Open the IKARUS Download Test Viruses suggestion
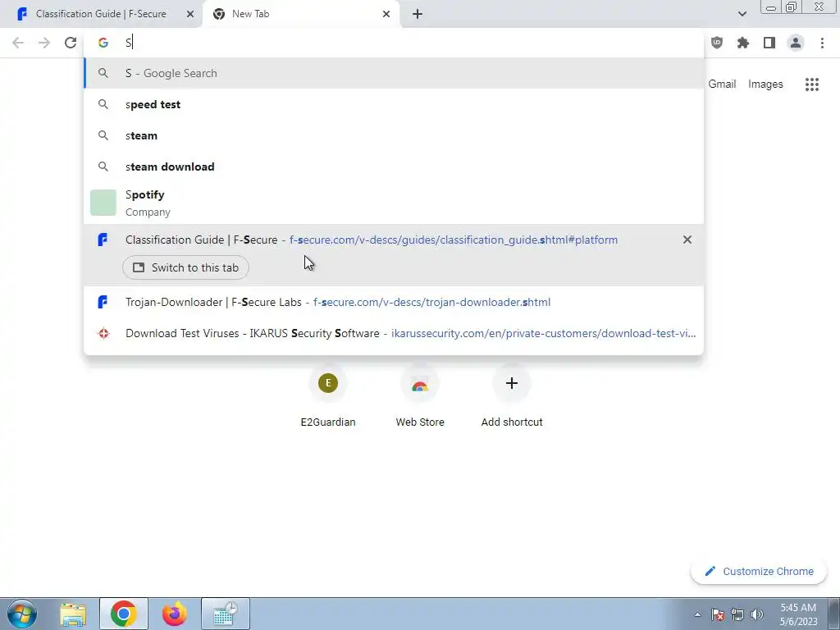 [x=394, y=333]
